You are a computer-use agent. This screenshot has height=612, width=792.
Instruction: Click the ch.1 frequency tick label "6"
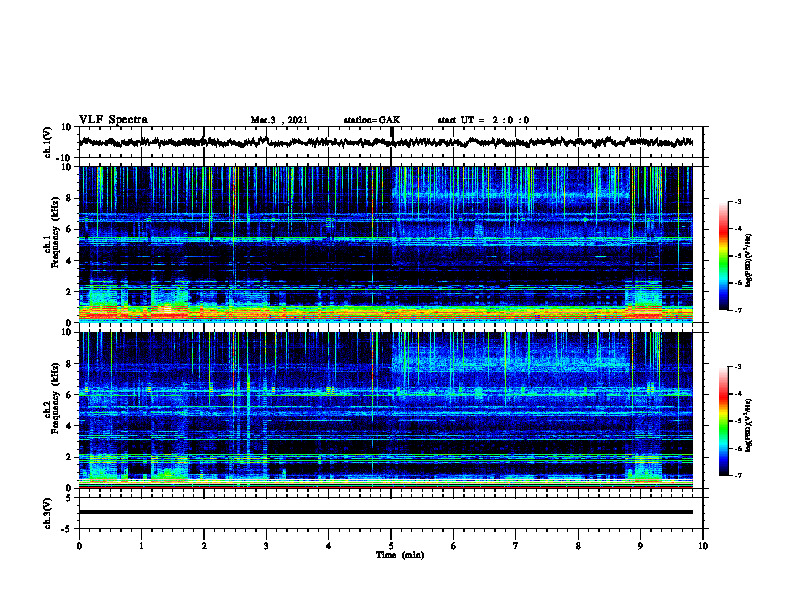tap(69, 229)
